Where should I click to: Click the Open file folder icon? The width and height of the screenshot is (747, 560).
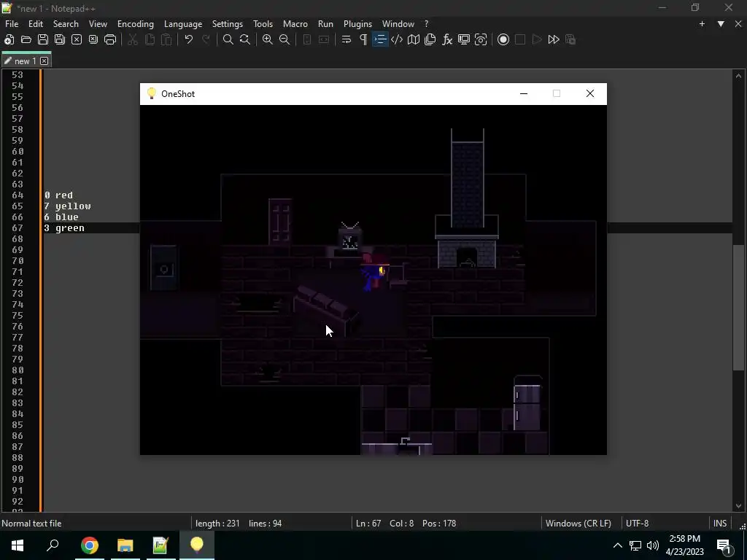point(26,39)
